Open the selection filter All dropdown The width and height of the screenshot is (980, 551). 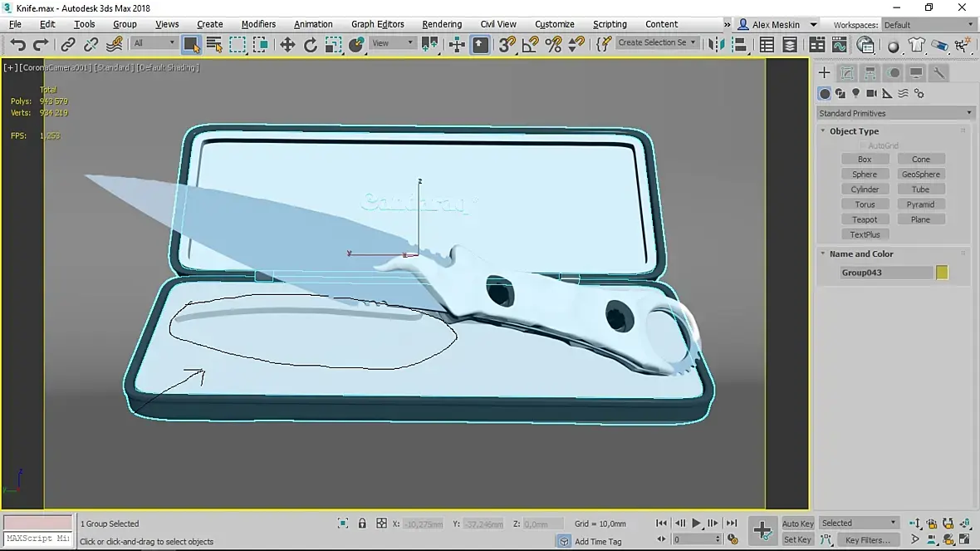tap(154, 43)
